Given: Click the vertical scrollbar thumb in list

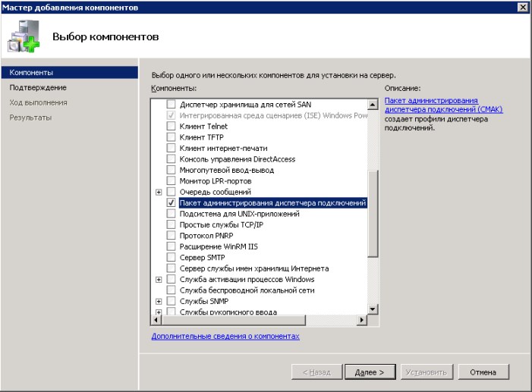Looking at the screenshot, I should click(x=373, y=213).
